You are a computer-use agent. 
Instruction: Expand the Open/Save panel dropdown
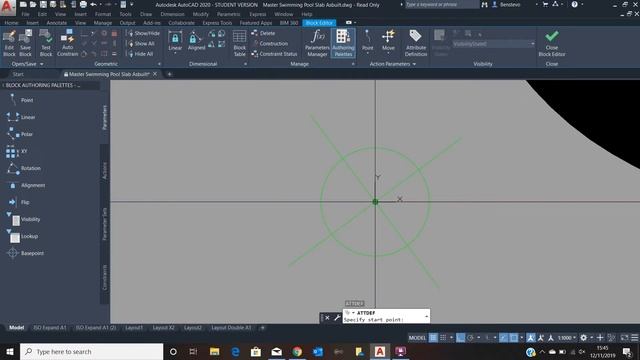[x=42, y=64]
